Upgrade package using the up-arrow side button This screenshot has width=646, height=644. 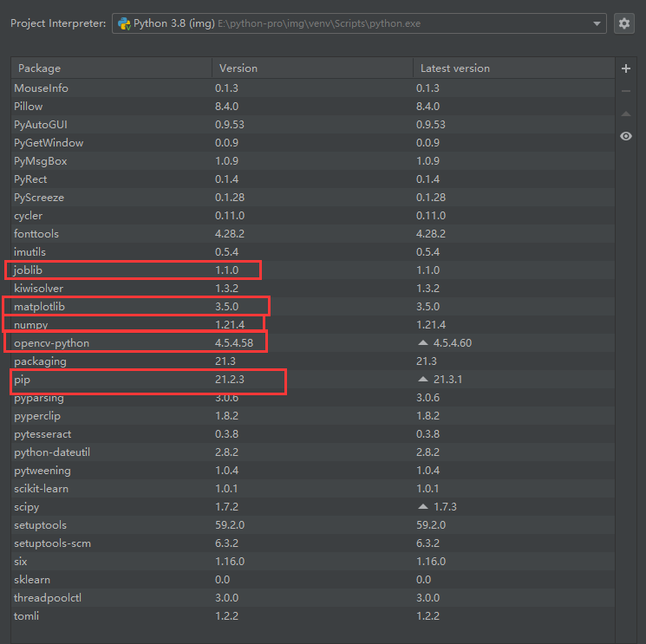coord(626,114)
